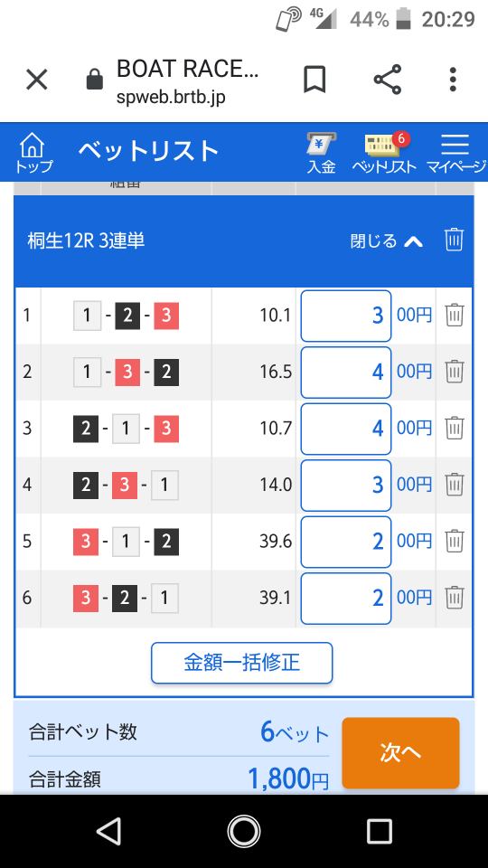Share the page via share icon
The image size is (488, 868).
coord(388,80)
